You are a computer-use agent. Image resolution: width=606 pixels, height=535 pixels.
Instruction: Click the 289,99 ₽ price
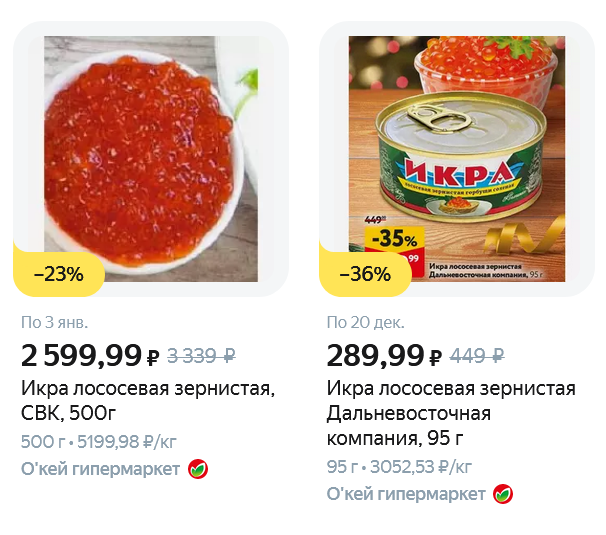384,356
